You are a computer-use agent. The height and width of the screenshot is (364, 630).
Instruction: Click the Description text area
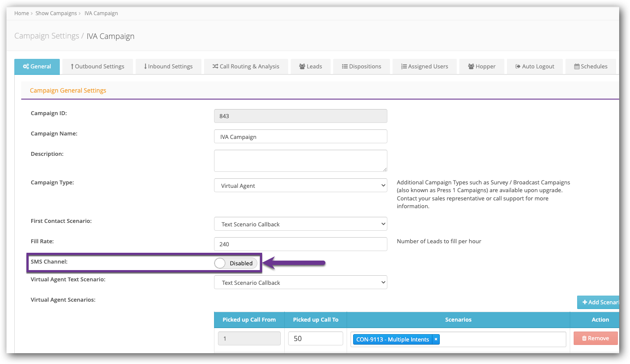click(301, 161)
